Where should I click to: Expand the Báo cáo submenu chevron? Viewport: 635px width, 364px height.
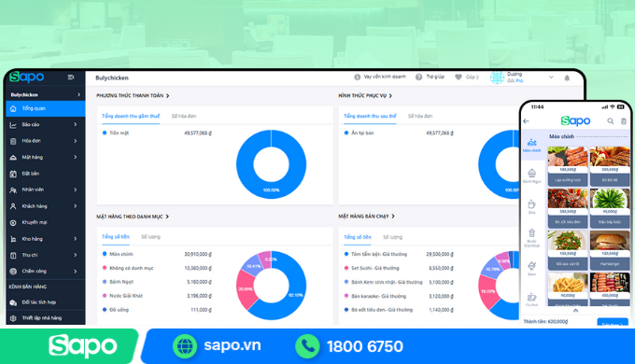coord(76,125)
